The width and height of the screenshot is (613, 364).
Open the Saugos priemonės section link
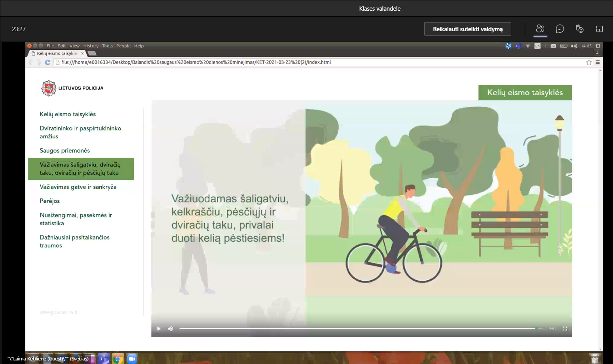[65, 151]
